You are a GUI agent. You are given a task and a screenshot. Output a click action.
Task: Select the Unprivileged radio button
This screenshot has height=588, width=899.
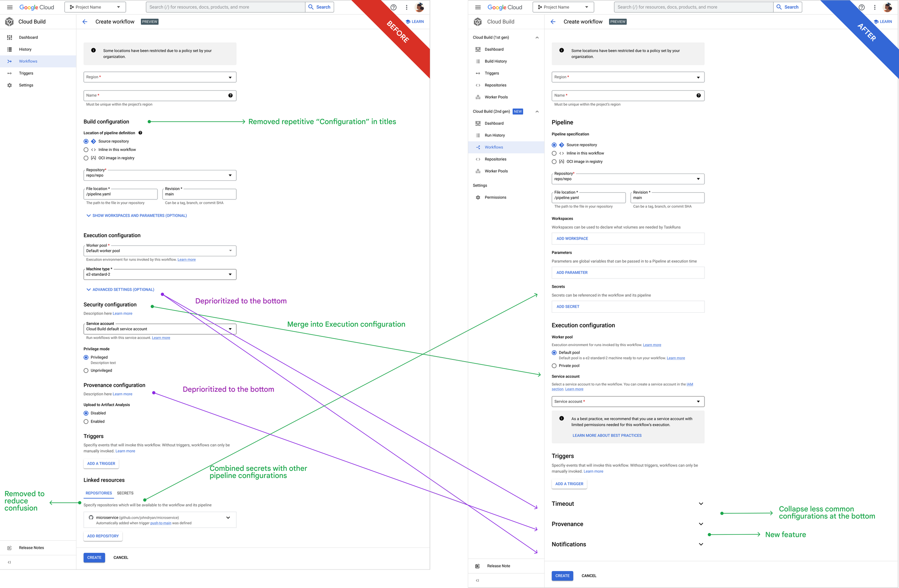tap(86, 371)
